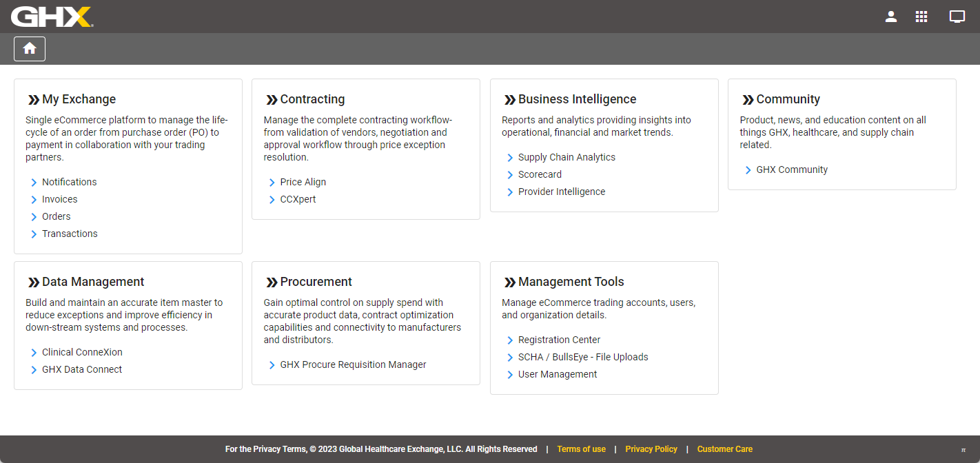Open the Transactions link
This screenshot has height=463, width=980.
click(x=70, y=234)
